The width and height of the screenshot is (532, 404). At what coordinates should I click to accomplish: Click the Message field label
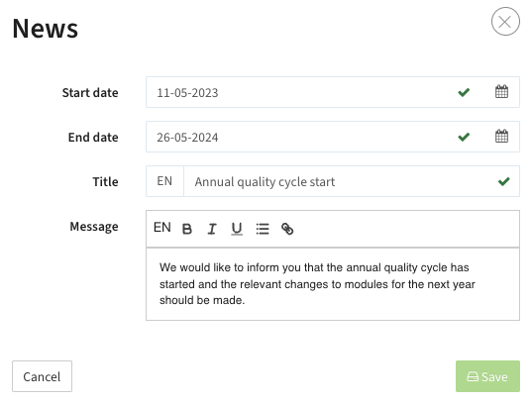pos(94,226)
